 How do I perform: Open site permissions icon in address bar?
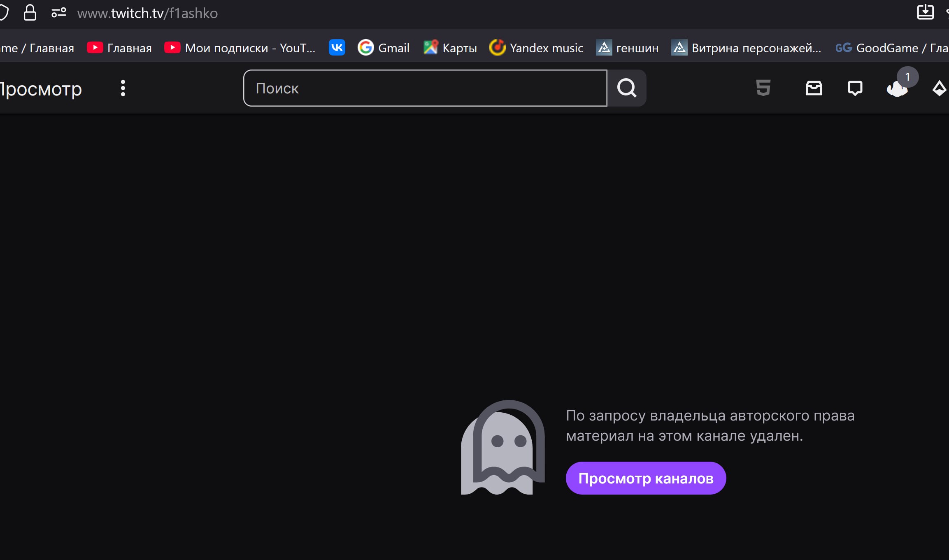pos(58,13)
